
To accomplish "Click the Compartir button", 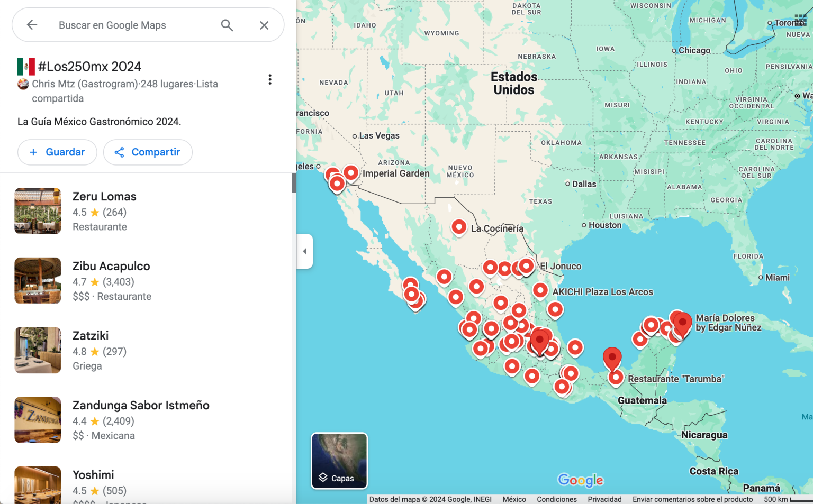I will [x=148, y=152].
